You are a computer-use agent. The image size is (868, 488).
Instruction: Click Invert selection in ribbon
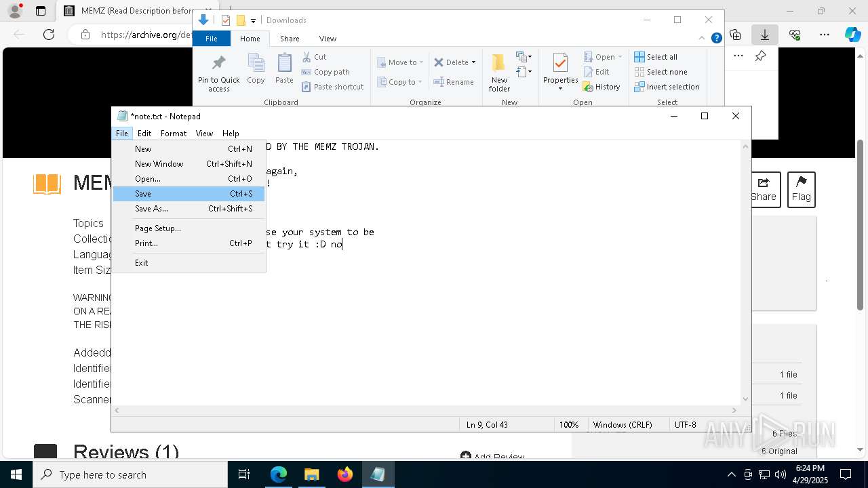(x=667, y=87)
